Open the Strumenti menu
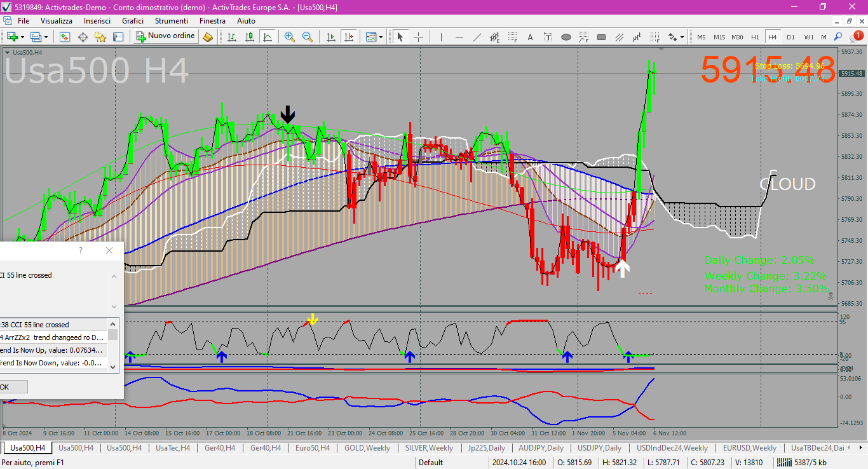 coord(172,21)
